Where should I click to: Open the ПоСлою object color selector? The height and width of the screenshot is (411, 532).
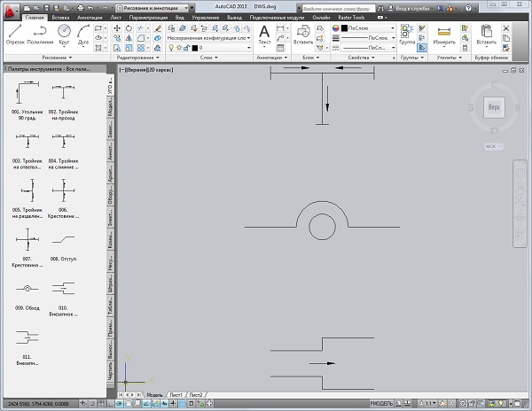[x=362, y=28]
